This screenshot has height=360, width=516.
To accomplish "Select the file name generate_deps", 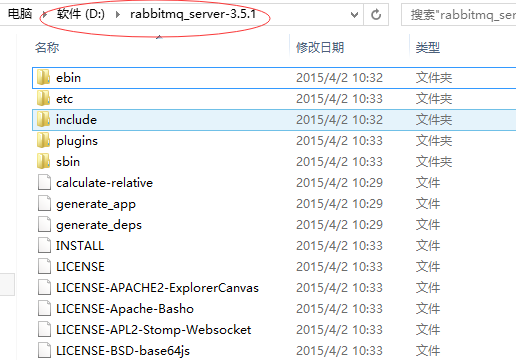I will click(x=99, y=225).
